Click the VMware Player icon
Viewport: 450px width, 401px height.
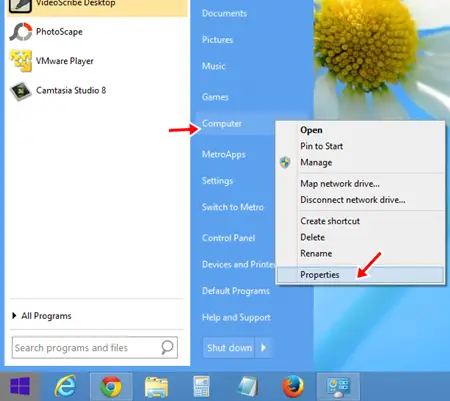click(21, 61)
